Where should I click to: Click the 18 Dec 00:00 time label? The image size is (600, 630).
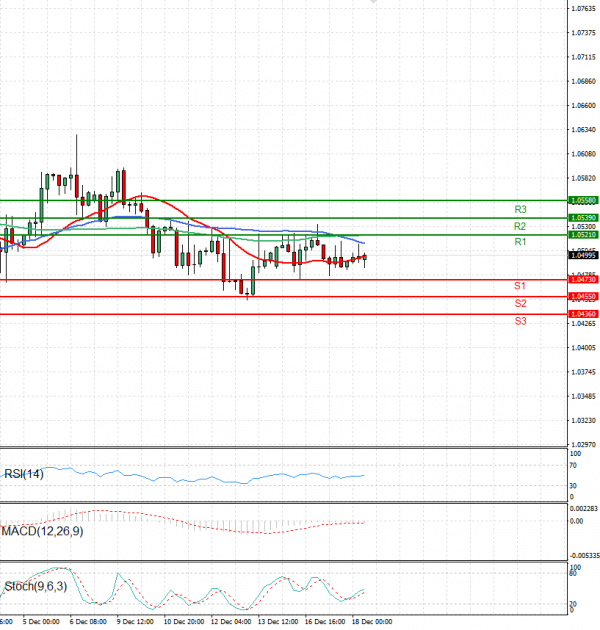point(371,621)
